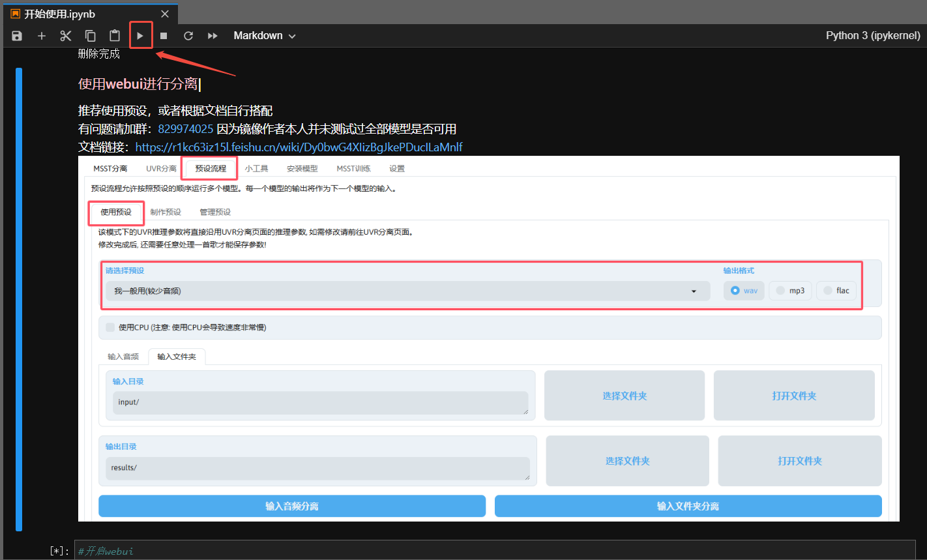Collapse the cell using the blue side bar
927x560 pixels.
coord(19,299)
